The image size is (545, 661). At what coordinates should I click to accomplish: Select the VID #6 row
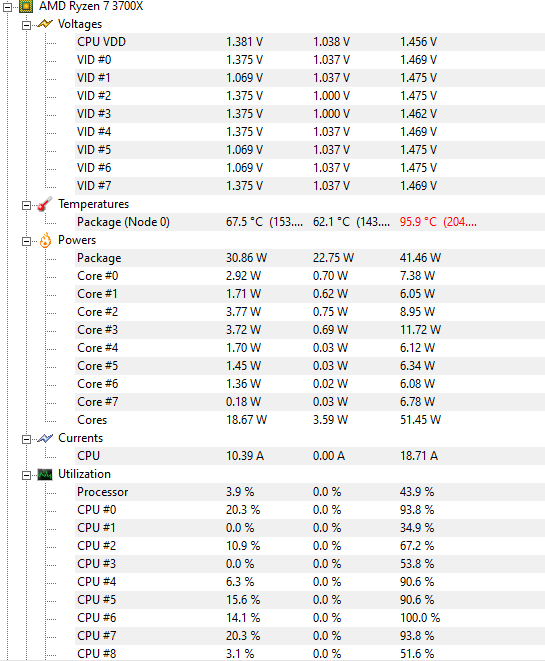click(309, 168)
